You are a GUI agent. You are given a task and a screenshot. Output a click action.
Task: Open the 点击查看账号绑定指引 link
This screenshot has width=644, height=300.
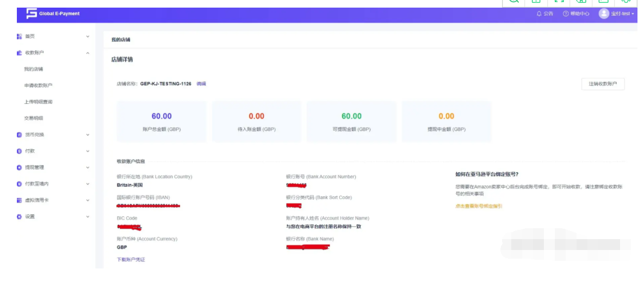tap(479, 207)
